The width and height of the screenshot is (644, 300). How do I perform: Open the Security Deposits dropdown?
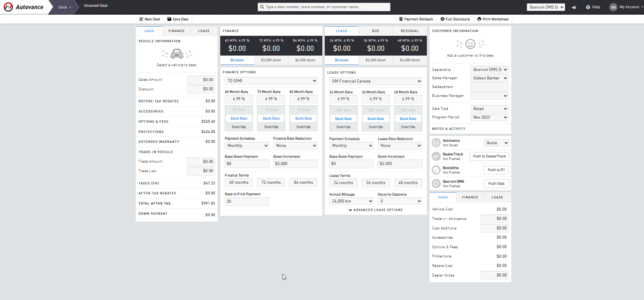[x=400, y=201]
